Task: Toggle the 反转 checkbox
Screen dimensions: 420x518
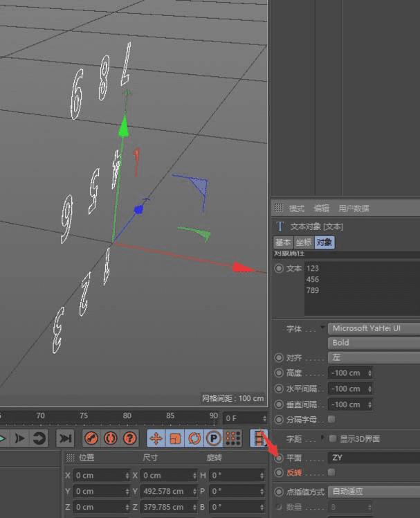Action: pos(332,472)
